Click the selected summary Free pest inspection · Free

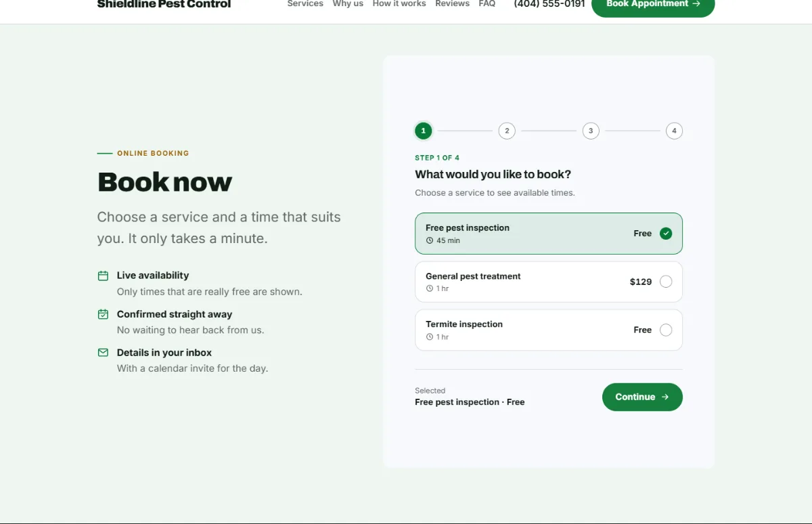tap(470, 402)
